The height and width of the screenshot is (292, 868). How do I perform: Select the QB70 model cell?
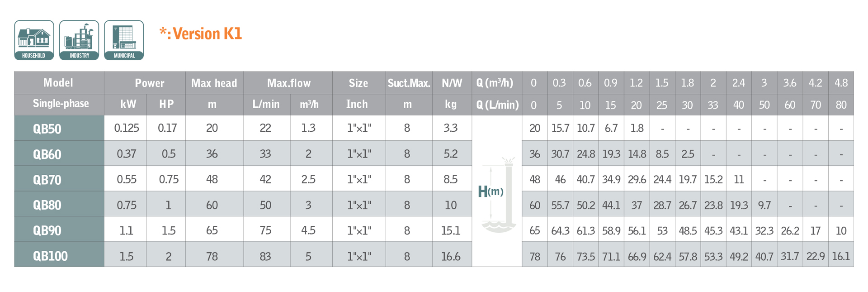tap(47, 180)
